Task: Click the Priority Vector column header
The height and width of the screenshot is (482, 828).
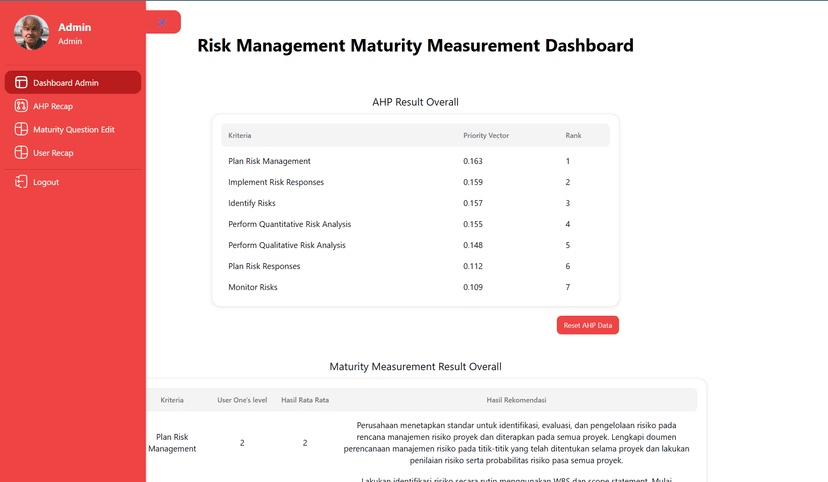Action: click(x=486, y=135)
